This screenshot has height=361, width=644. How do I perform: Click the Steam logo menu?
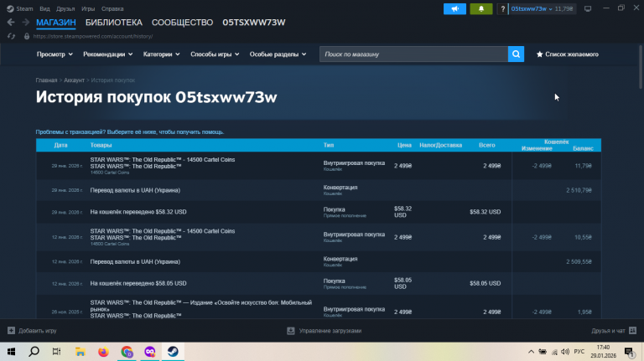(x=20, y=8)
